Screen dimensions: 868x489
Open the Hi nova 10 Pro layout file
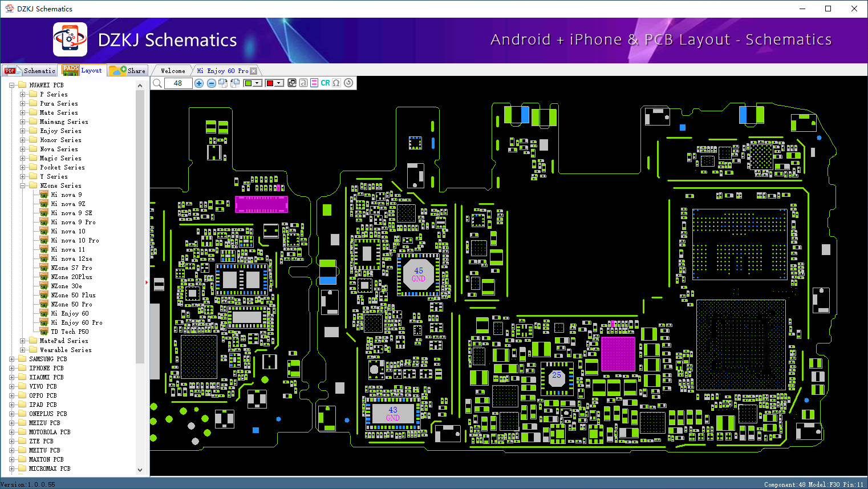click(x=75, y=240)
